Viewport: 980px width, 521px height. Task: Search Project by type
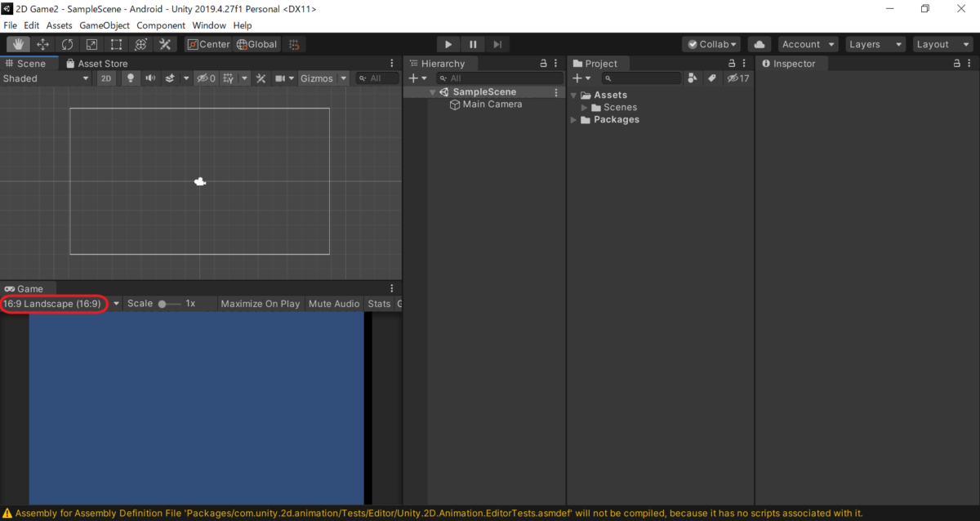693,78
